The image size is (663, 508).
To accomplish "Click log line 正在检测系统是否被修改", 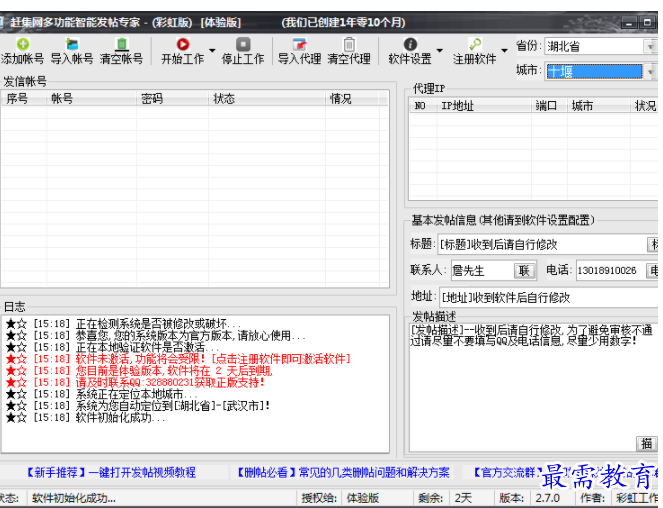I will pos(123,324).
